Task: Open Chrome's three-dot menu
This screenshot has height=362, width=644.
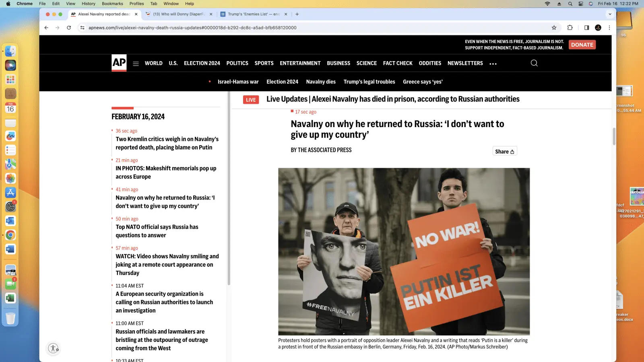Action: click(x=609, y=28)
